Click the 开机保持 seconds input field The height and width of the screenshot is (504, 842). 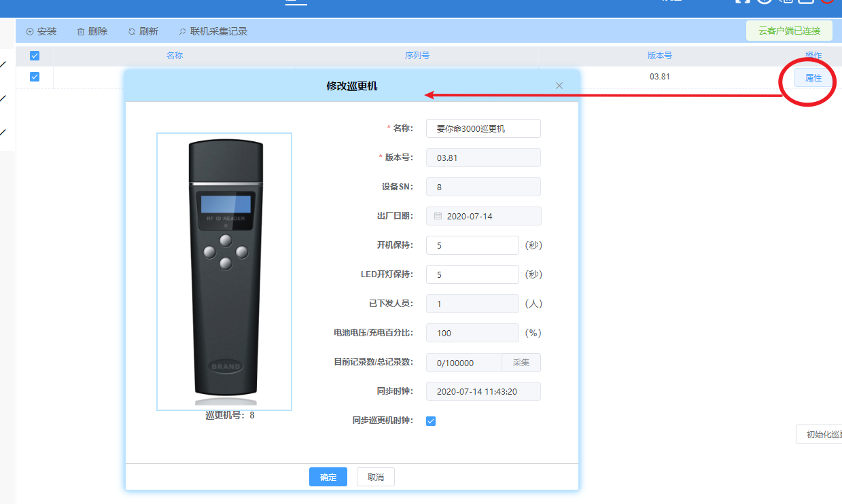pyautogui.click(x=472, y=245)
